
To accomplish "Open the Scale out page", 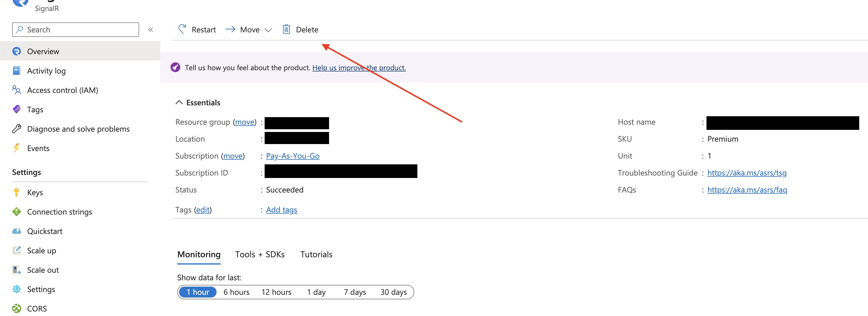I will click(43, 270).
